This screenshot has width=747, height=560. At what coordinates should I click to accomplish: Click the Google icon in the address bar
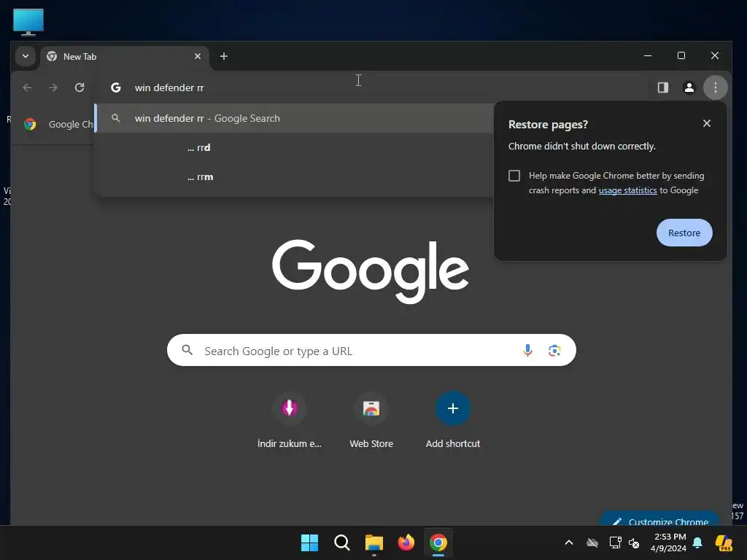pos(116,87)
